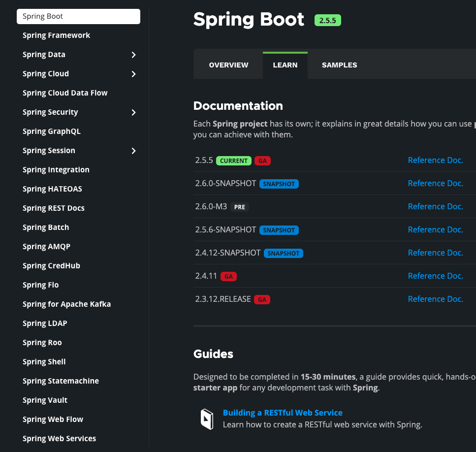Screen dimensions: 476x452
Task: Open Reference Doc. for 2.6.0-SNAPSHOT
Action: point(435,183)
